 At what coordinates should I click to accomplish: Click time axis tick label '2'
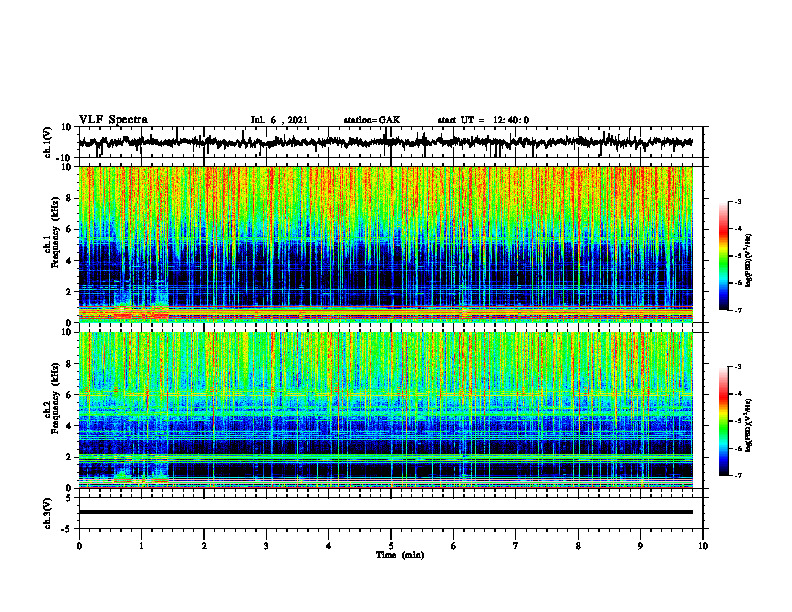[x=204, y=546]
